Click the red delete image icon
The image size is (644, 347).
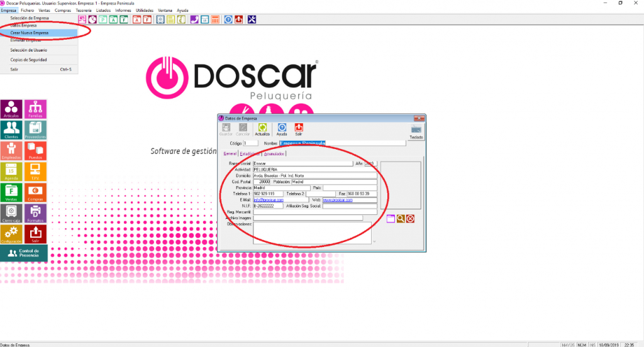[410, 219]
